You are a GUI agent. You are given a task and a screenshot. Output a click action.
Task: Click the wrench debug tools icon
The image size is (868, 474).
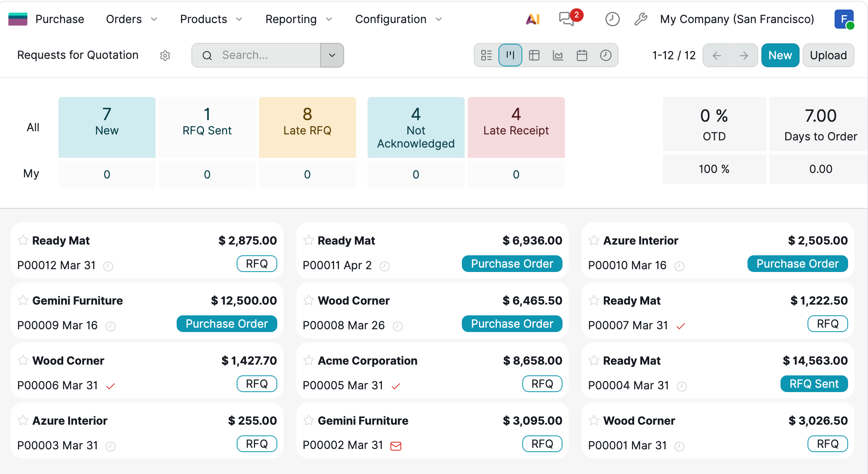coord(640,19)
